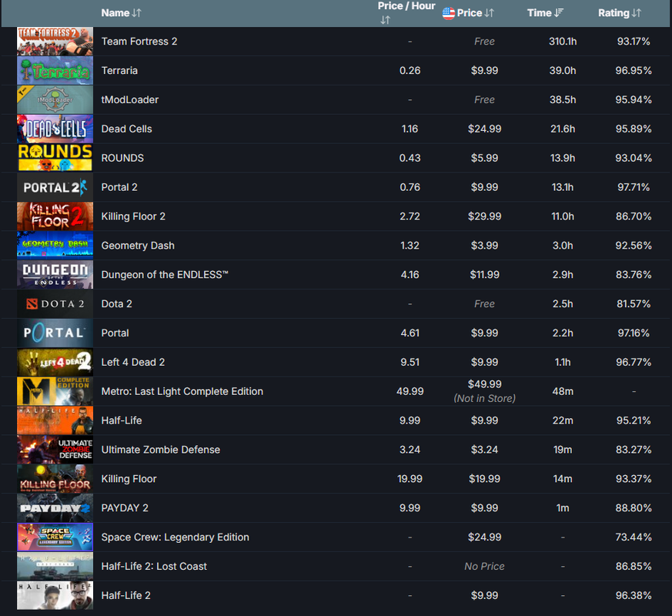Select the $49.99 (Not in Store) price
The height and width of the screenshot is (616, 672).
tap(484, 391)
